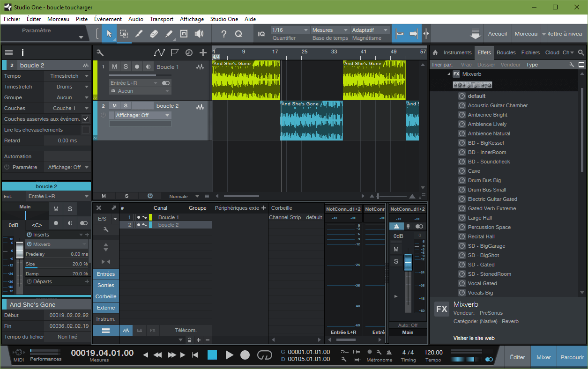Mute the Boucle 1 track

point(114,67)
